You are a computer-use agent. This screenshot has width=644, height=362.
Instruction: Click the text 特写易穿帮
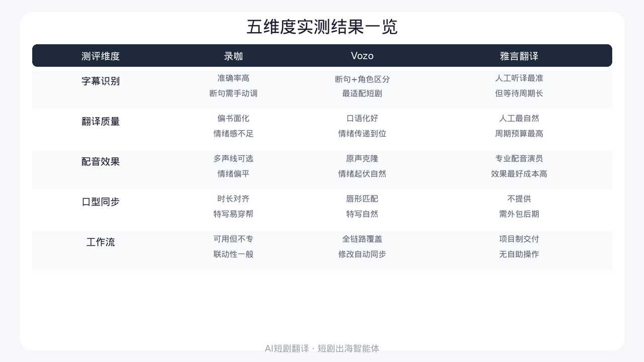click(233, 214)
